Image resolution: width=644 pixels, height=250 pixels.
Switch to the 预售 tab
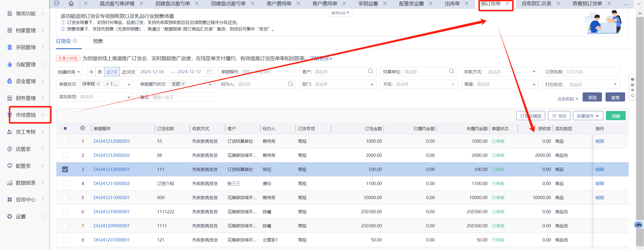coord(98,41)
